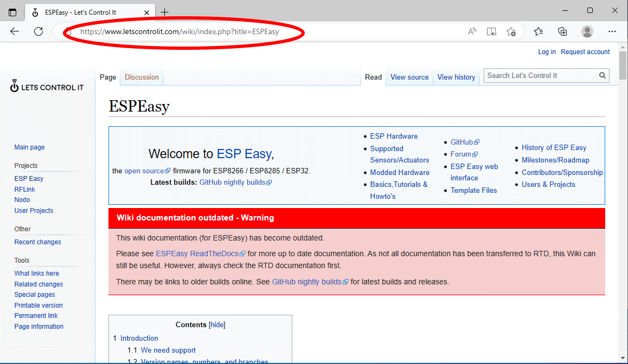The width and height of the screenshot is (628, 364).
Task: Open the Collections icon in the toolbar
Action: [x=562, y=31]
